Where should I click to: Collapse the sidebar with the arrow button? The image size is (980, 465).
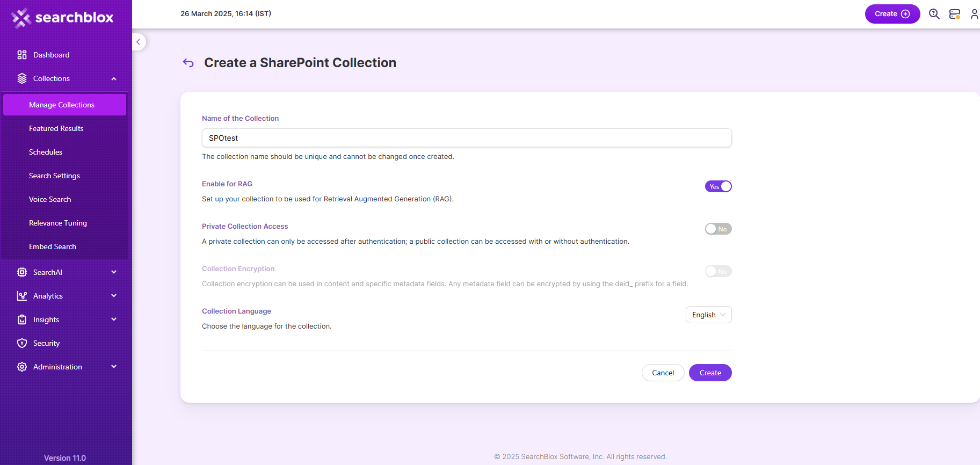(138, 42)
